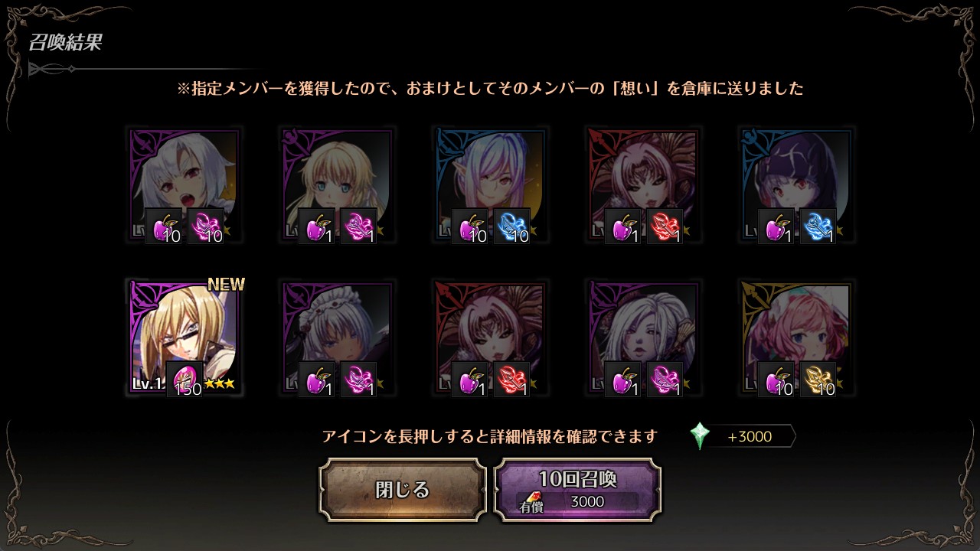Screen dimensions: 980x551
Task: Click the gold feather item with 10
Action: point(818,380)
